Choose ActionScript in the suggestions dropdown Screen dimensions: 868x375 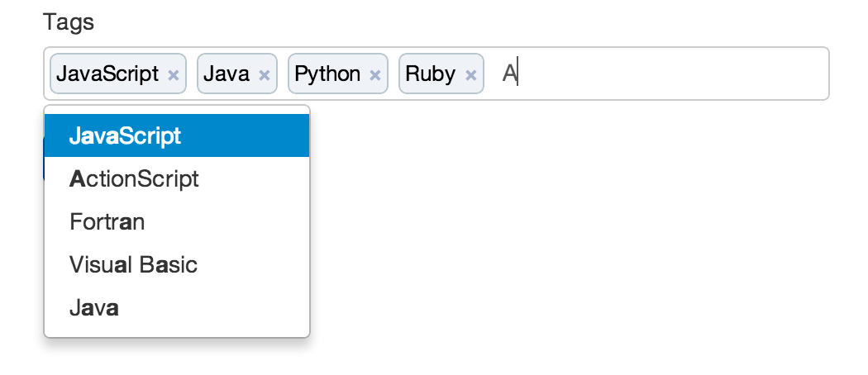tap(135, 178)
